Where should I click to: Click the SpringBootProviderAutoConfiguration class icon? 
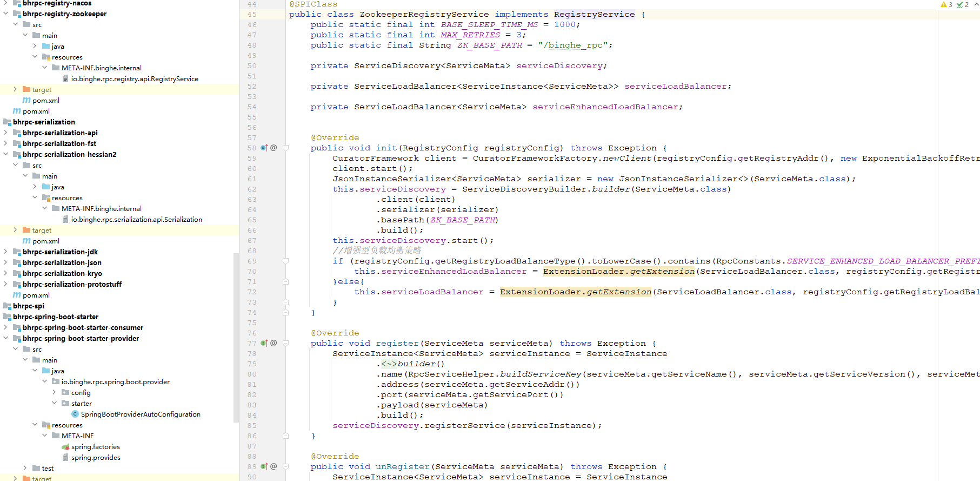pyautogui.click(x=75, y=414)
